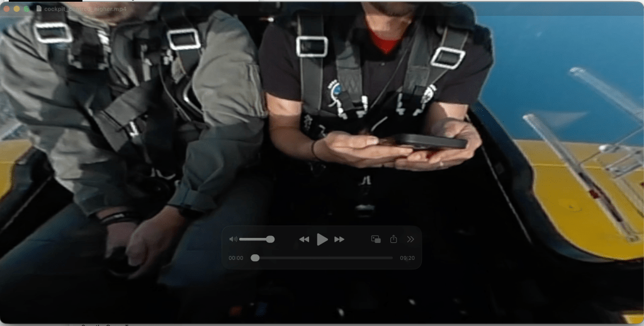This screenshot has height=326, width=644.
Task: Mute audio with the speaker icon
Action: [x=233, y=239]
